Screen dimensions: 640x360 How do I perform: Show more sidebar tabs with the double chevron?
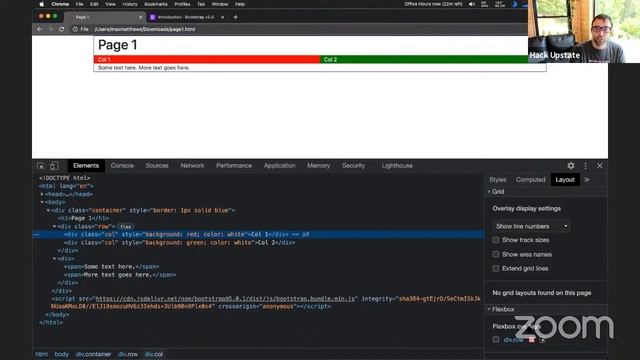587,180
